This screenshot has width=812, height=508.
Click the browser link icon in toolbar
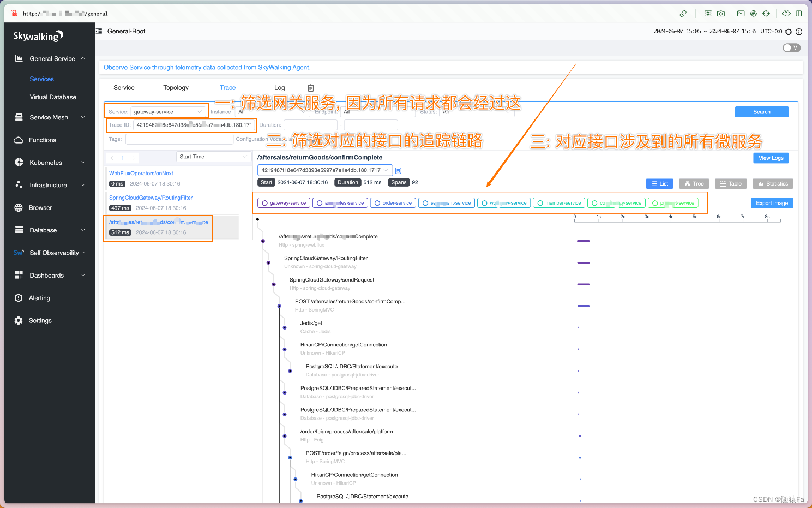[x=683, y=14]
